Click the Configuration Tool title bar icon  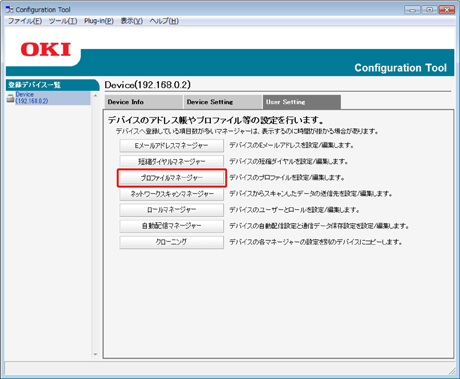click(9, 9)
